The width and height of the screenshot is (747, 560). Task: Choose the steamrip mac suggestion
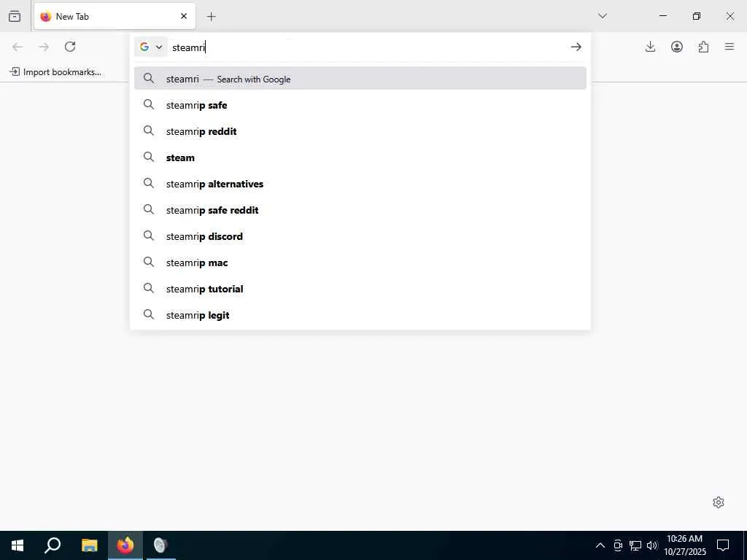tap(360, 262)
